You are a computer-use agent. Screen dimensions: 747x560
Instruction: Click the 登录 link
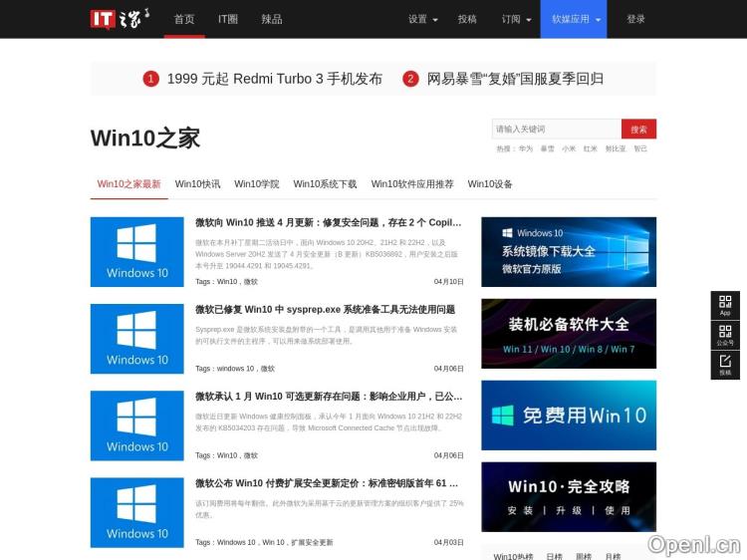point(635,19)
